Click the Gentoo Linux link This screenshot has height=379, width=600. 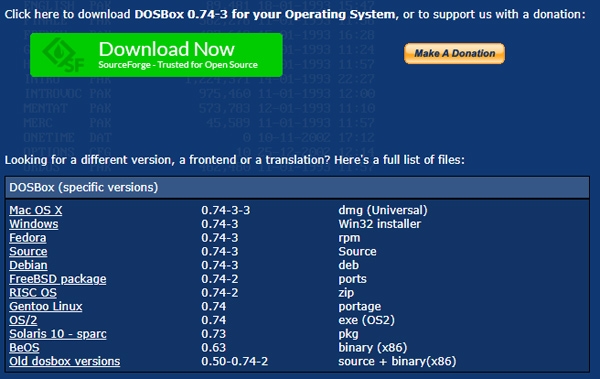pos(46,307)
